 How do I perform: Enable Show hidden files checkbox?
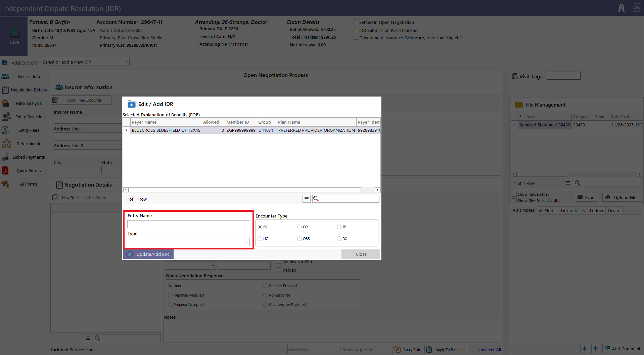[x=514, y=194]
